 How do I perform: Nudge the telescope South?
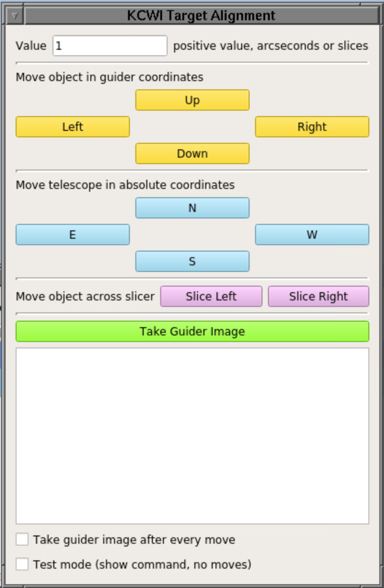point(192,261)
